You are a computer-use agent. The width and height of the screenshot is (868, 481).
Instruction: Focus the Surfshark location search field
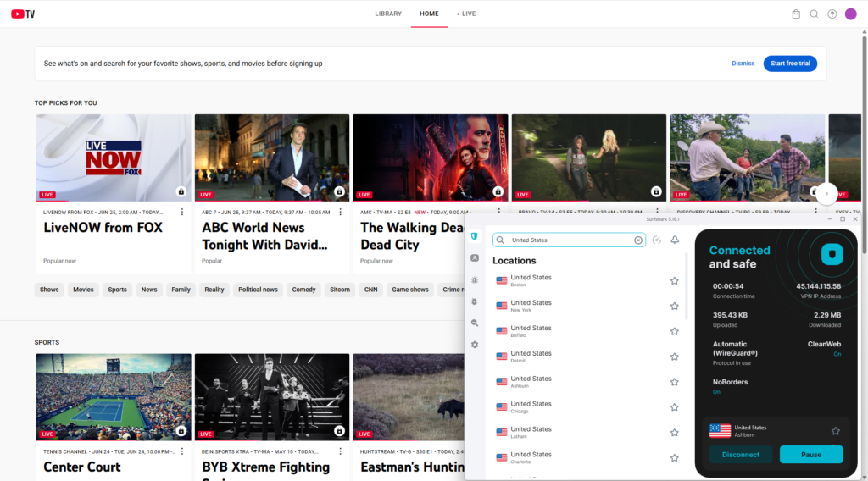(x=569, y=240)
